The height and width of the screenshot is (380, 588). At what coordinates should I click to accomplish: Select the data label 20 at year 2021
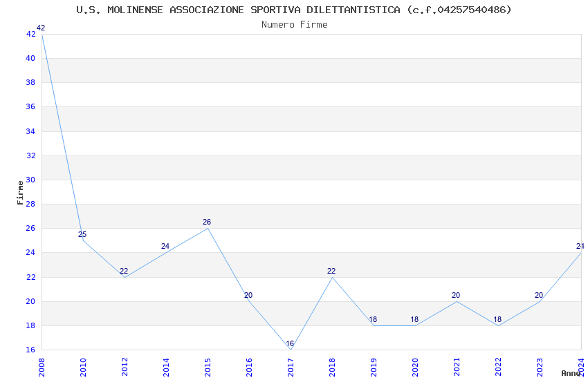(x=456, y=296)
